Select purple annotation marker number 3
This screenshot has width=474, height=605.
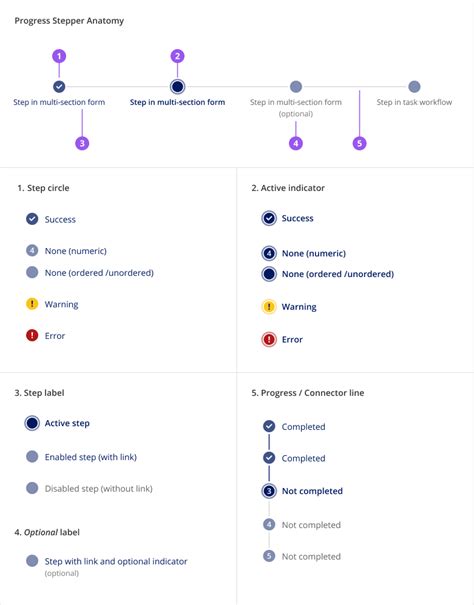point(82,143)
